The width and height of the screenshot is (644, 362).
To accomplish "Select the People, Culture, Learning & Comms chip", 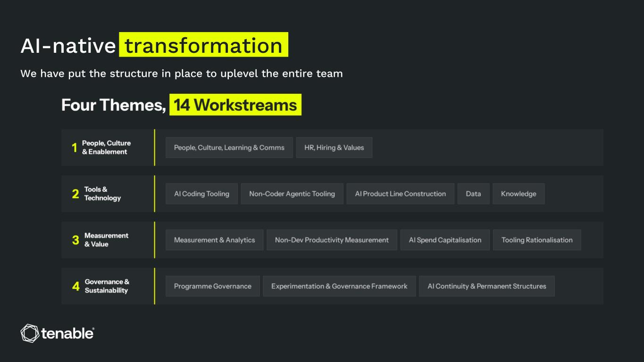I will click(x=229, y=148).
